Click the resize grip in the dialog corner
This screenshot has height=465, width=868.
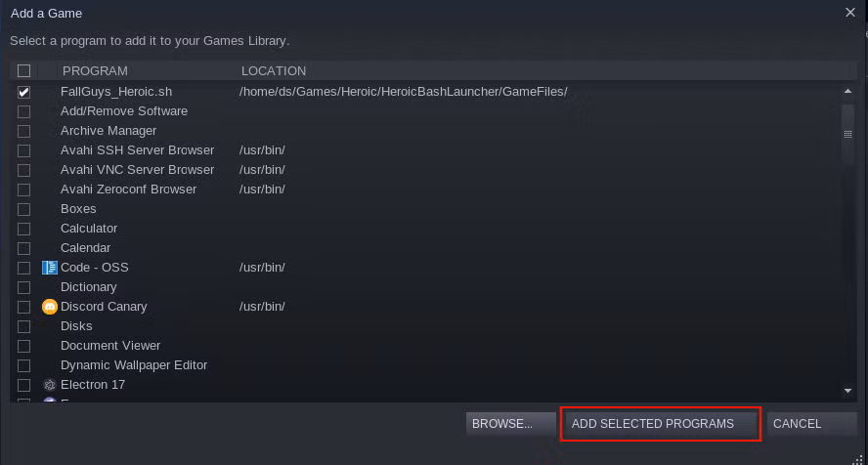pyautogui.click(x=857, y=459)
